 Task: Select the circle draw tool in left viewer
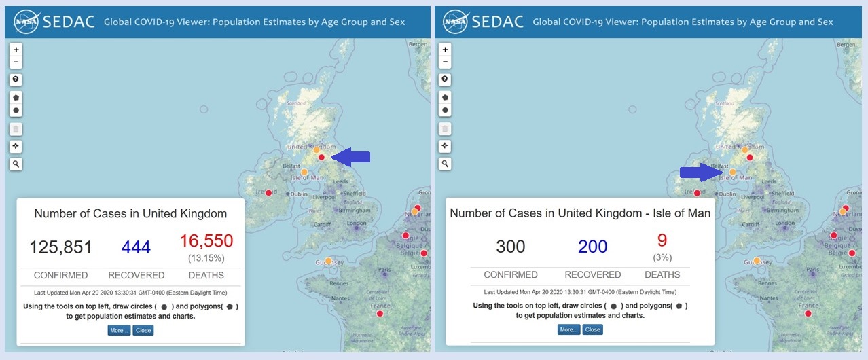pyautogui.click(x=16, y=110)
